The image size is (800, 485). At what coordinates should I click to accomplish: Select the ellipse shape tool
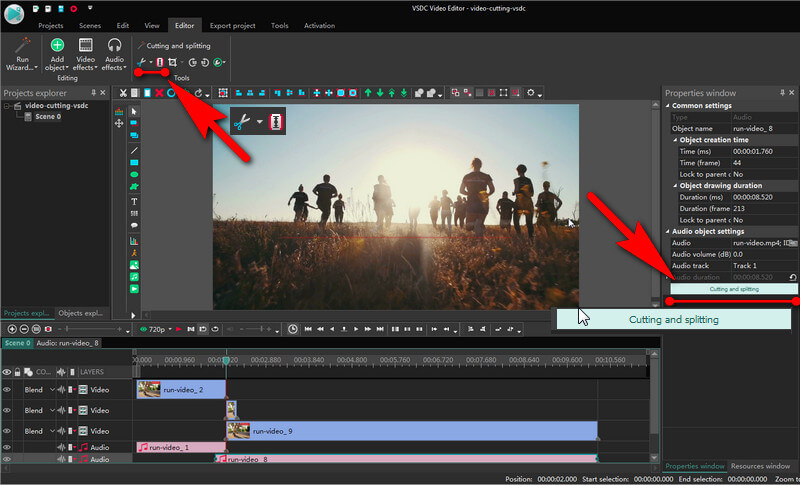click(x=134, y=175)
